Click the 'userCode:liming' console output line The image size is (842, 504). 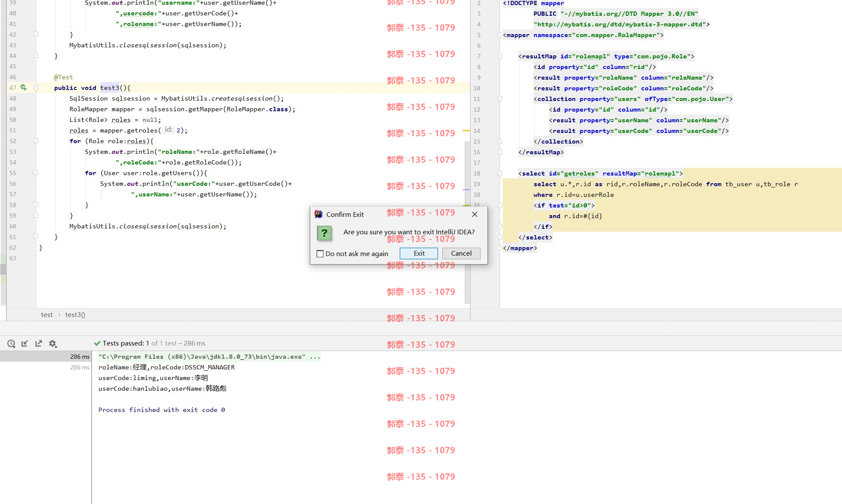pos(153,378)
